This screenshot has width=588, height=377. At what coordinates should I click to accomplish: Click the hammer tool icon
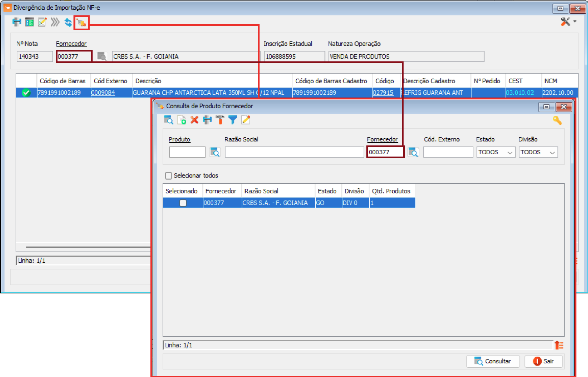pyautogui.click(x=220, y=120)
